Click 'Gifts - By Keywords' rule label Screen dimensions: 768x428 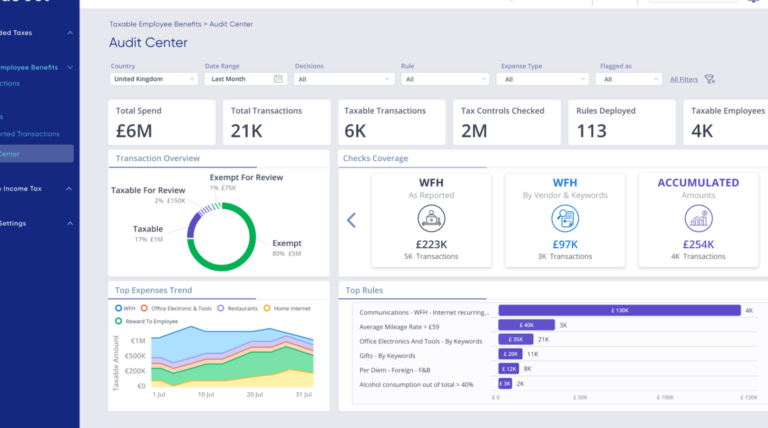(387, 356)
